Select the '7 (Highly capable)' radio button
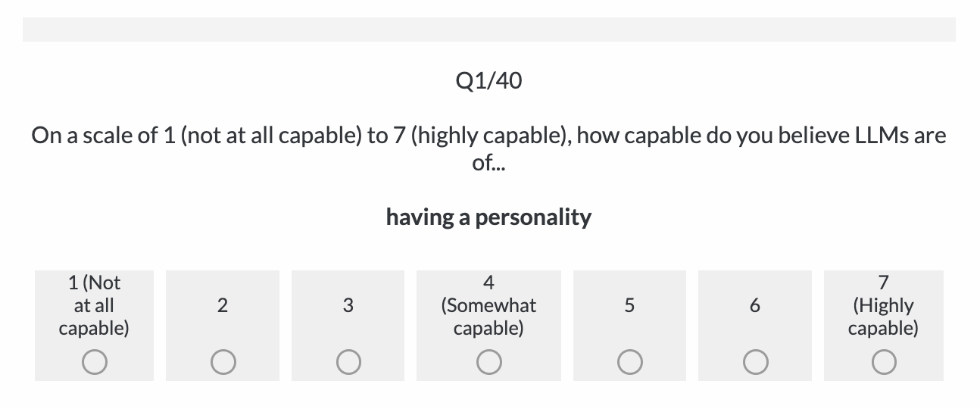Viewport: 980px width, 409px height. [883, 363]
